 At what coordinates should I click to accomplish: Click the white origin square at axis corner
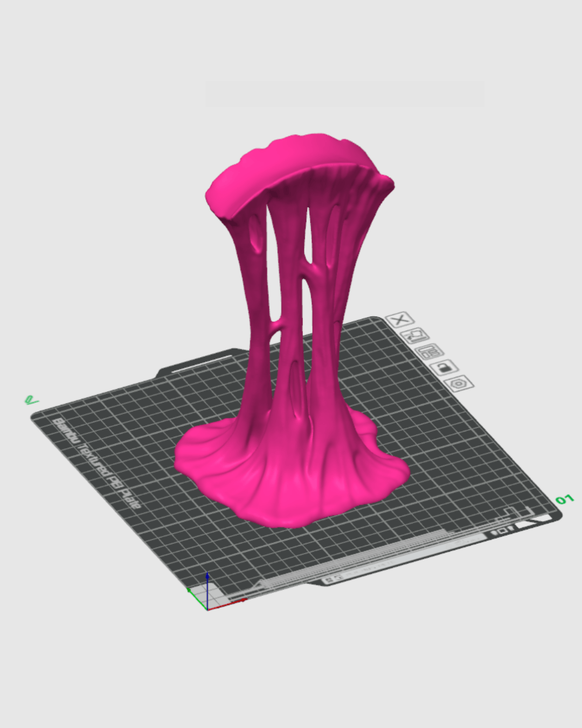pos(214,596)
